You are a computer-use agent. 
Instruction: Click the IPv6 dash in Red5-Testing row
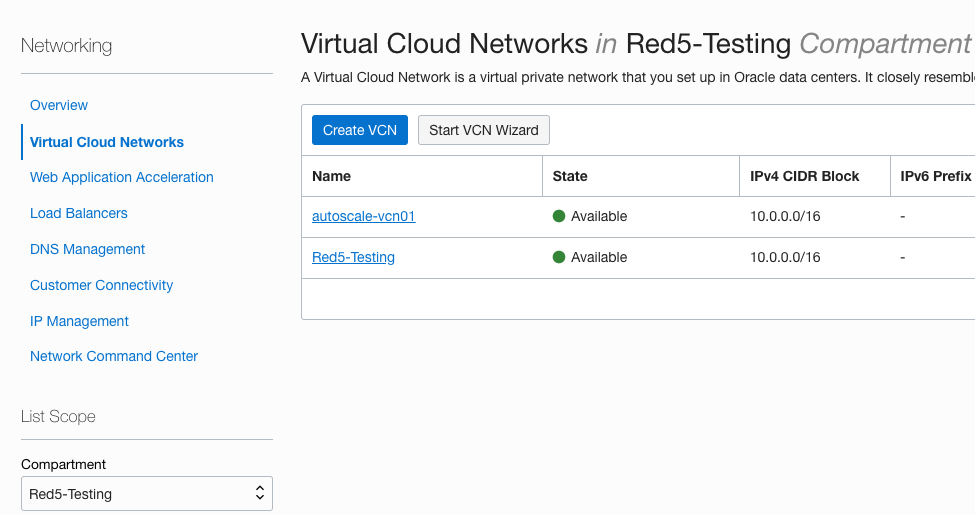click(x=903, y=258)
